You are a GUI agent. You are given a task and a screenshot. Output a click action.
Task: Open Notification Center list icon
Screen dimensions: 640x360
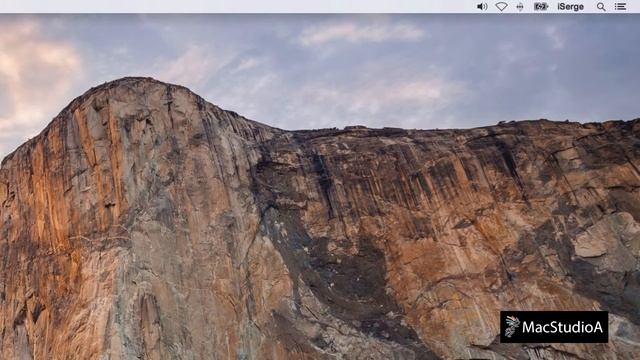tap(620, 7)
